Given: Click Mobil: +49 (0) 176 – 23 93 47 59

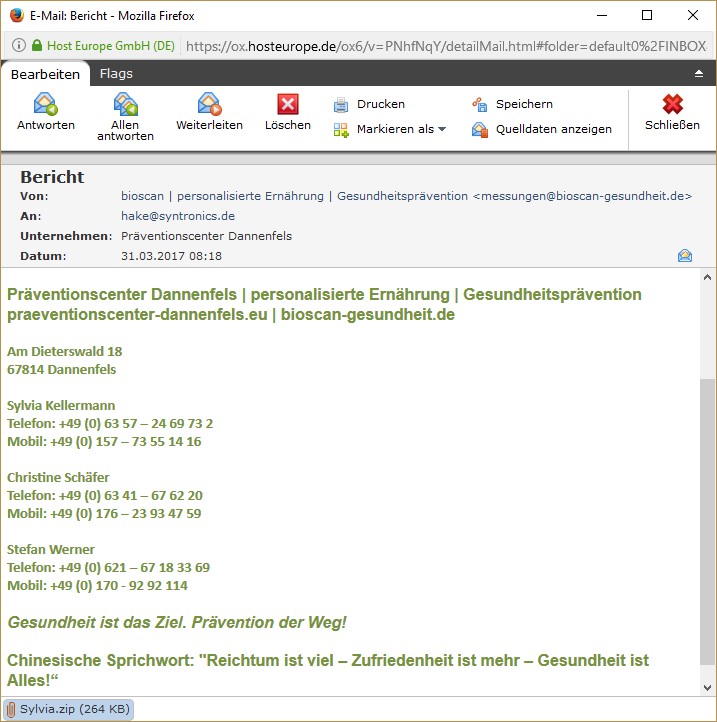Looking at the screenshot, I should coord(104,513).
